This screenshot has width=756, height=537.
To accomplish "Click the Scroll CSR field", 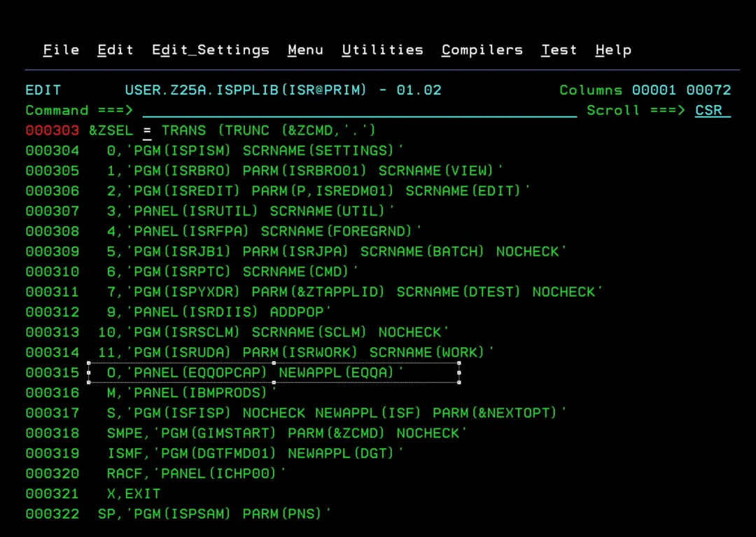I will point(713,111).
